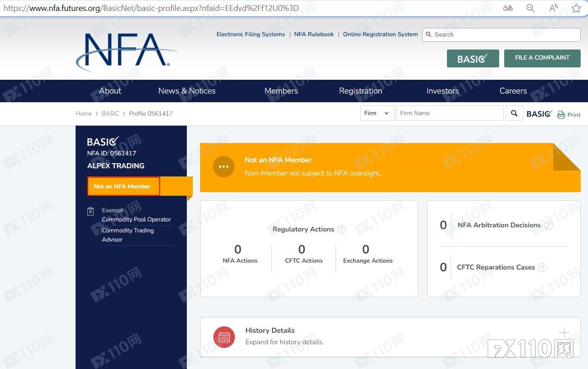Click the History Details heading

270,330
